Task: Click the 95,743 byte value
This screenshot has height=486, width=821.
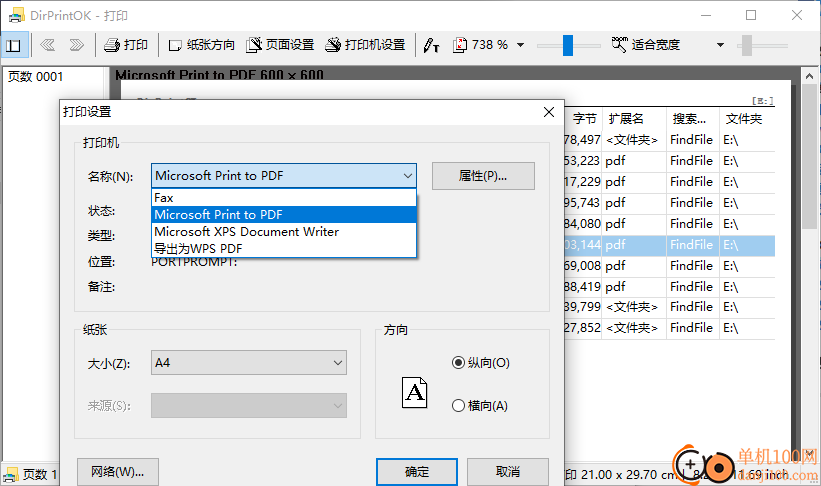Action: [582, 203]
